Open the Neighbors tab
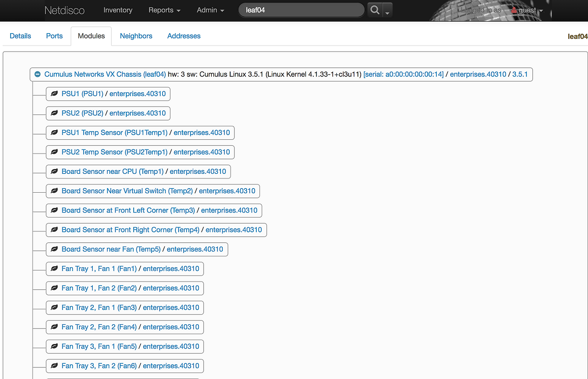This screenshot has height=379, width=588. click(x=136, y=36)
